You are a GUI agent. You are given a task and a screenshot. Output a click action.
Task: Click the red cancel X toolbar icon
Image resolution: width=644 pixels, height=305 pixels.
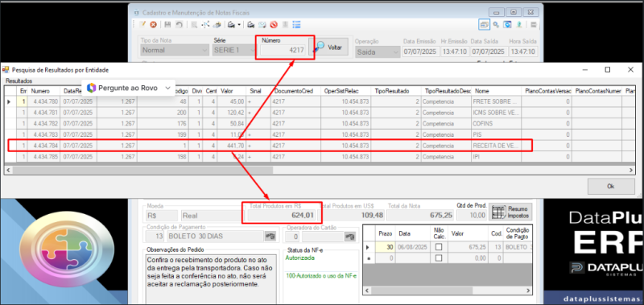pos(153,25)
